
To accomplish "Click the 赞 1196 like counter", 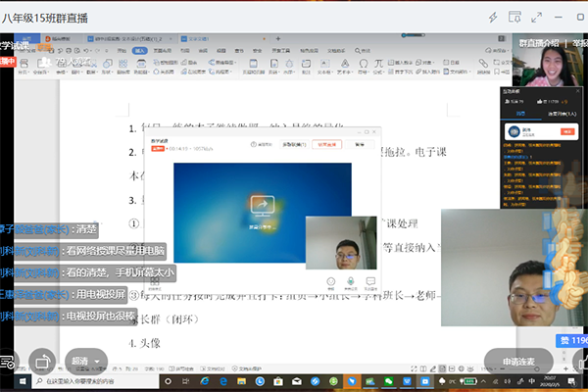I will [x=572, y=341].
